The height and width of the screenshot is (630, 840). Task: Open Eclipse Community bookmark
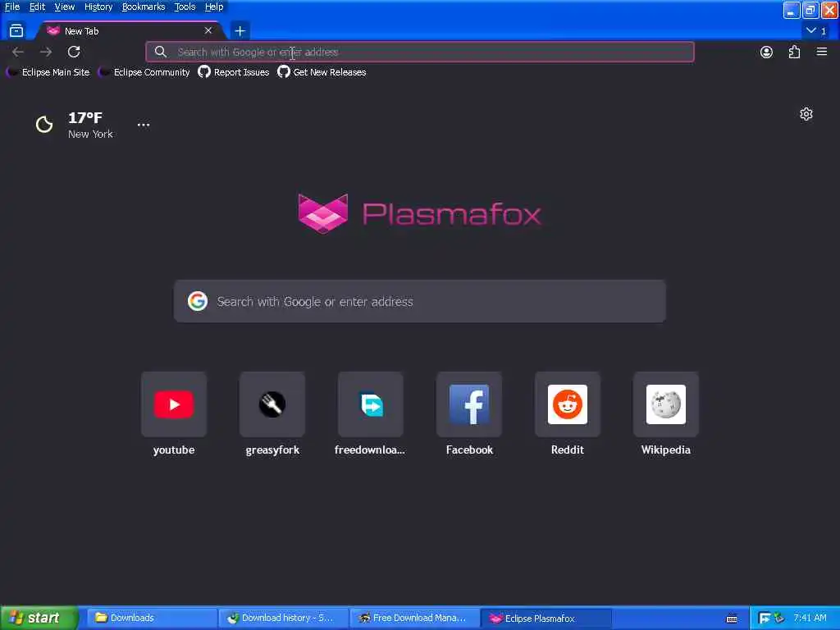pos(144,72)
